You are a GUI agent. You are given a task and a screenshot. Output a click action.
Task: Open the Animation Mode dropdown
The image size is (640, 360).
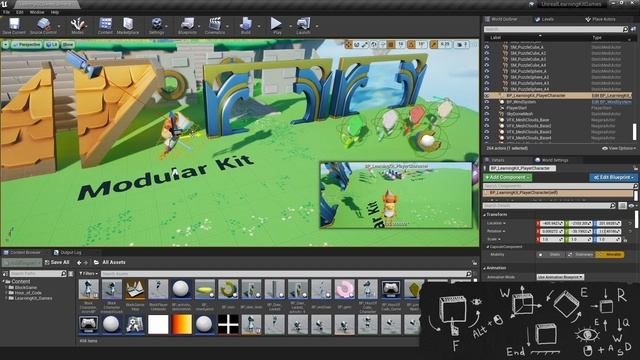coord(560,277)
